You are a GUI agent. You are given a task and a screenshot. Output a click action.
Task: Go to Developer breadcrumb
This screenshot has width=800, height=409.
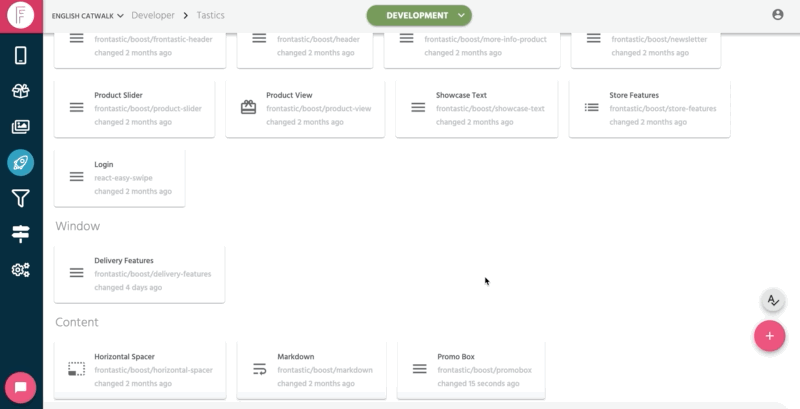coord(153,15)
